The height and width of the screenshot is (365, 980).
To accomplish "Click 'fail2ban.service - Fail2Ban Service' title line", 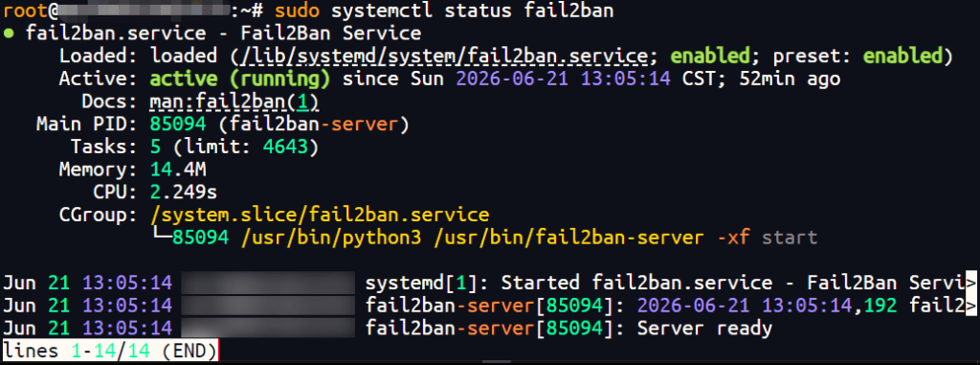I will (x=223, y=34).
